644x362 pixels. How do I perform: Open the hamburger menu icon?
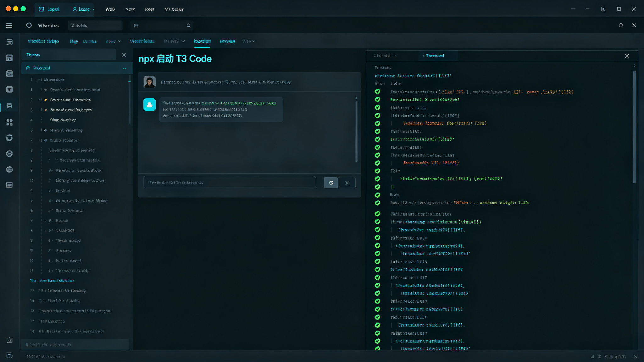pyautogui.click(x=9, y=25)
